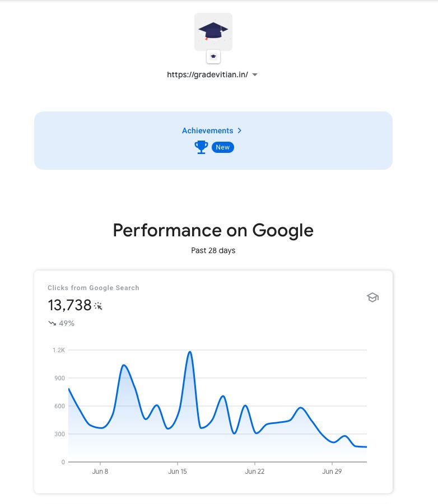438x504 pixels.
Task: Click the highest peak on clicks chart
Action: pos(190,352)
